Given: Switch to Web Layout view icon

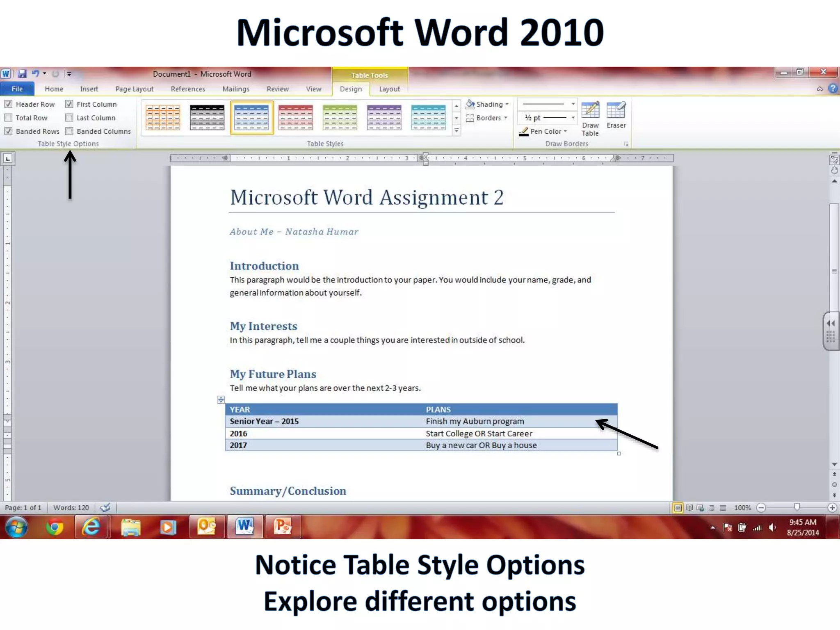Looking at the screenshot, I should (x=701, y=508).
